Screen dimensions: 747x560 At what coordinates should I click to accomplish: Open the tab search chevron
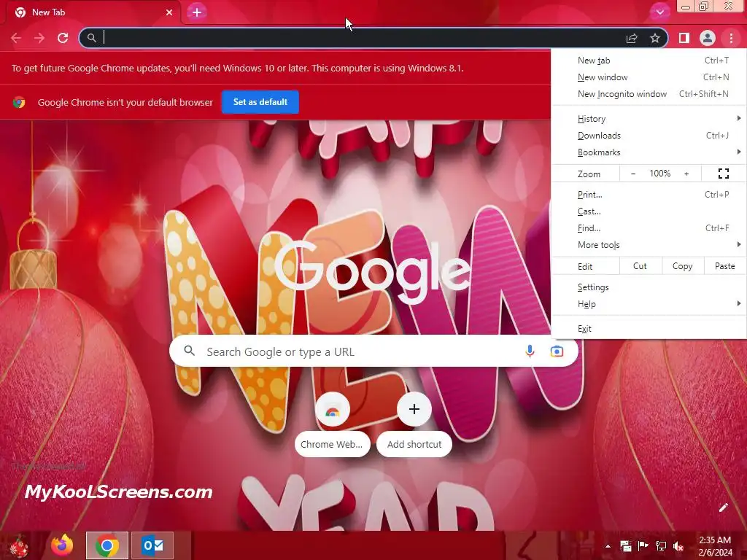pyautogui.click(x=659, y=12)
